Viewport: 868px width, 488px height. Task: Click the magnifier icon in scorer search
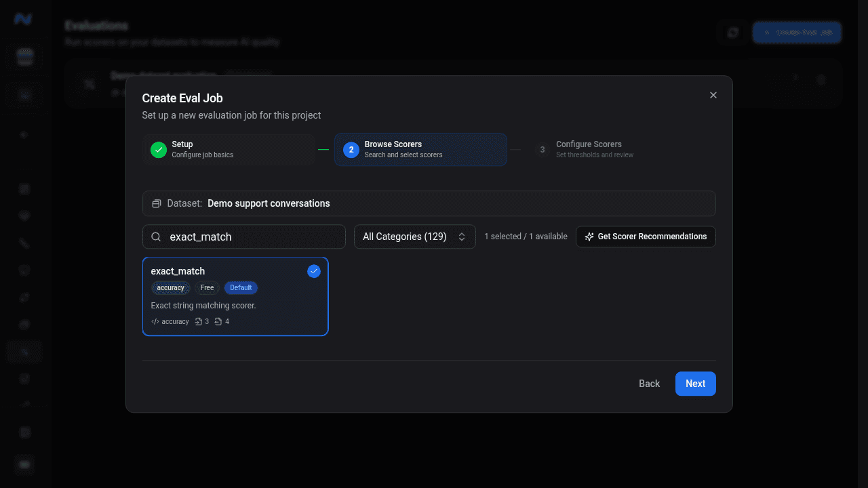point(156,237)
